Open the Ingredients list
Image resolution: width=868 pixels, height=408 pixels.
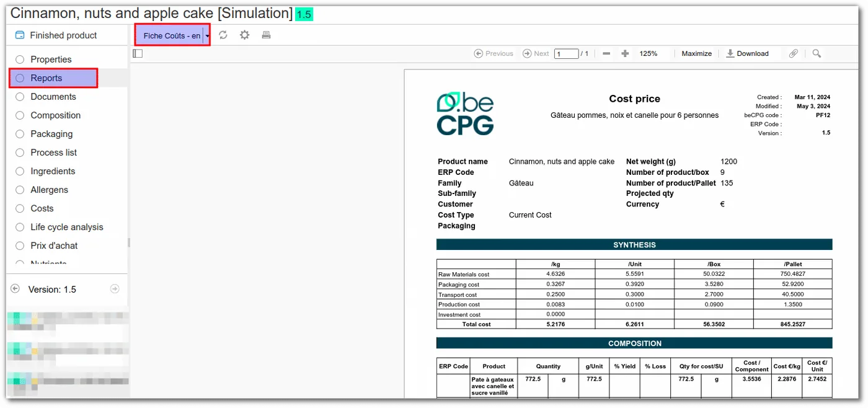pyautogui.click(x=53, y=171)
